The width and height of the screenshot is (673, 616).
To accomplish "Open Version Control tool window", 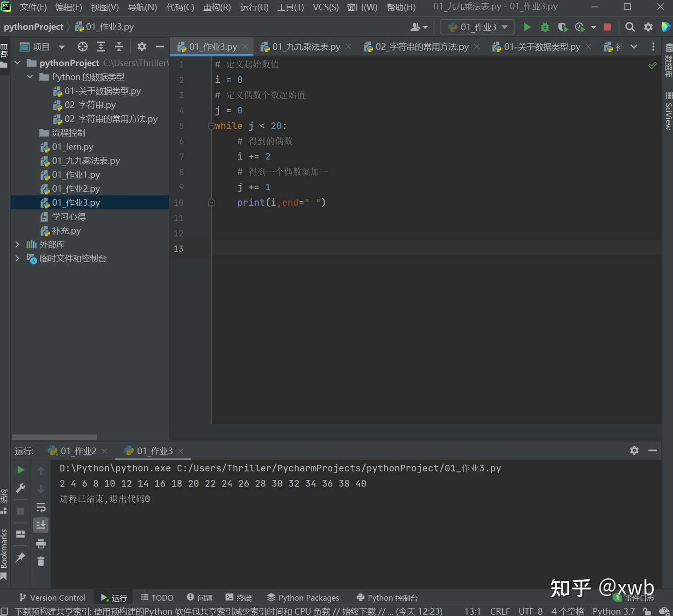I will coord(52,598).
